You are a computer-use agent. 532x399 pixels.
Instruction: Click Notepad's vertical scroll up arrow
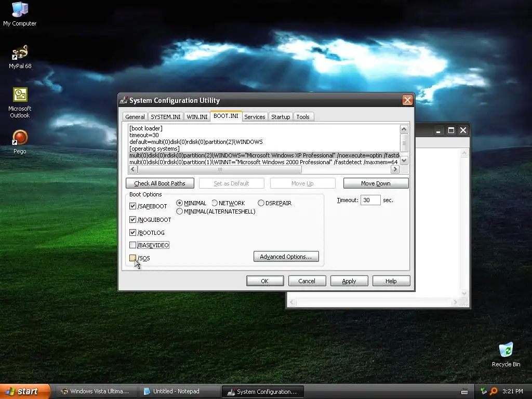point(464,153)
